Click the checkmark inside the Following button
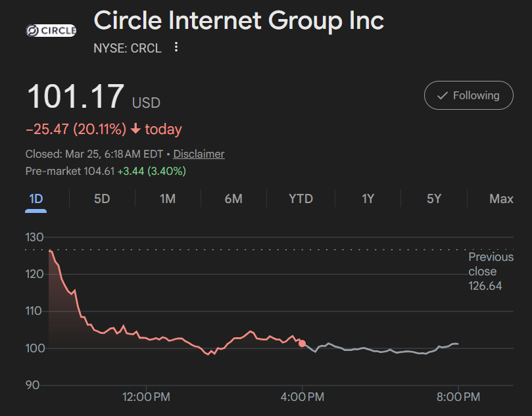Image resolution: width=532 pixels, height=416 pixels. pyautogui.click(x=442, y=95)
